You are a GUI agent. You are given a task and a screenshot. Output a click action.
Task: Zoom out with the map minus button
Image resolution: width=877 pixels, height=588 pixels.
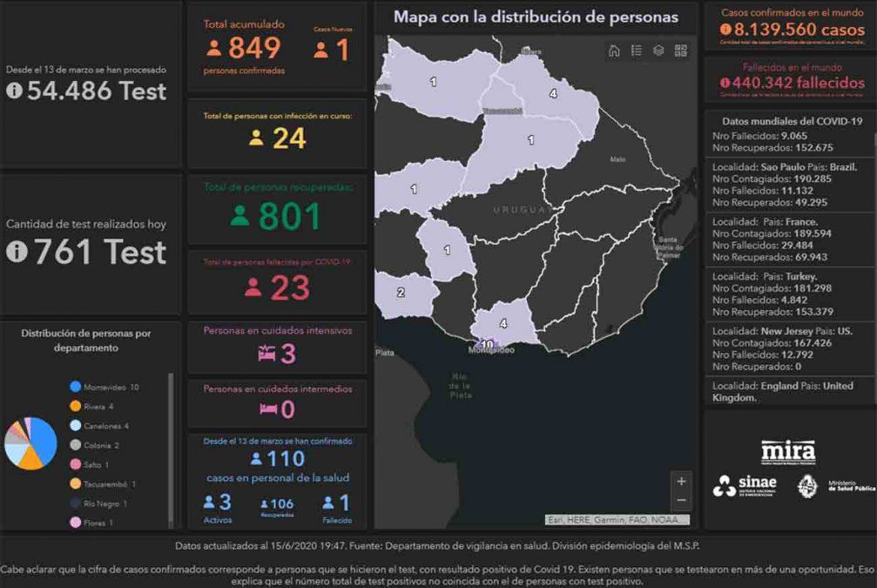(x=681, y=500)
